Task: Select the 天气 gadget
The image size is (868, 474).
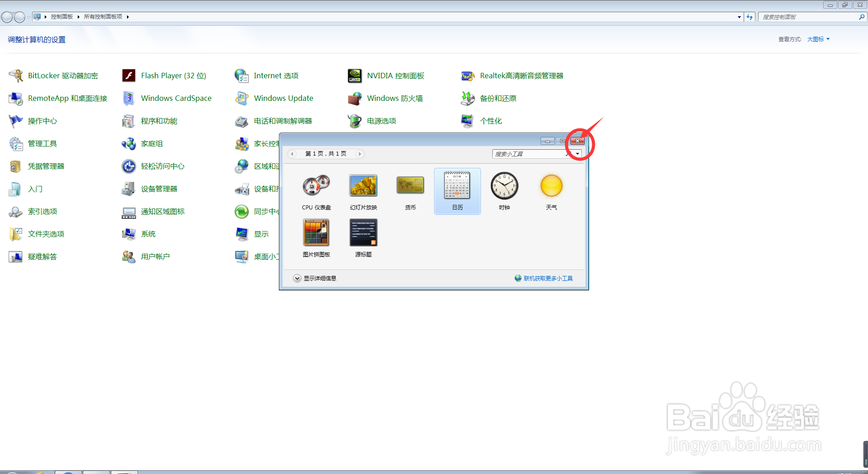Action: 552,191
